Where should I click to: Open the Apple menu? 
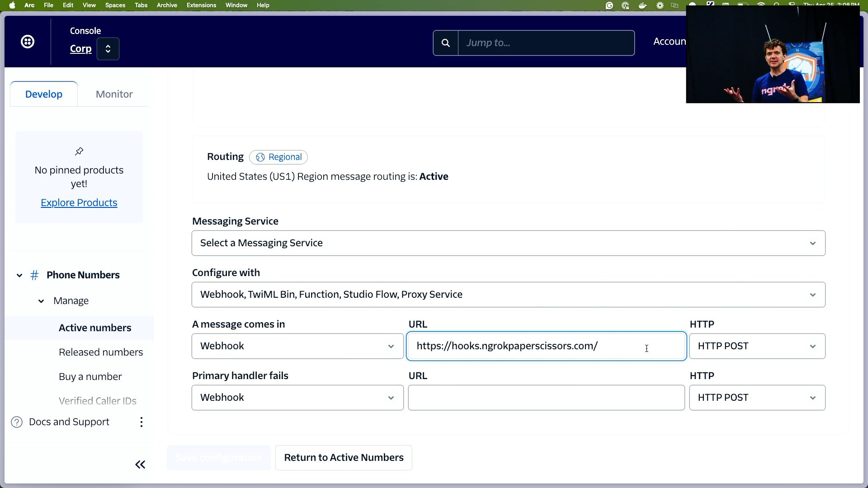pyautogui.click(x=12, y=5)
